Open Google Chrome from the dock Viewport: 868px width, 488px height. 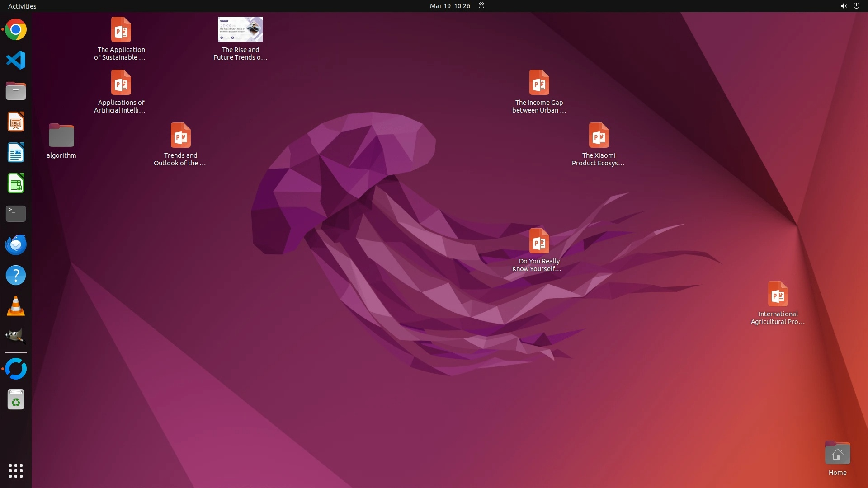(x=16, y=30)
